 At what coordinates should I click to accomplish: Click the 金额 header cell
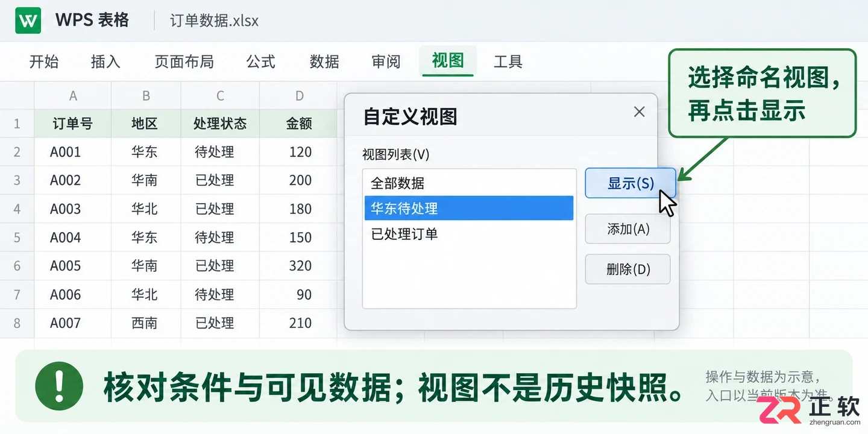point(298,124)
